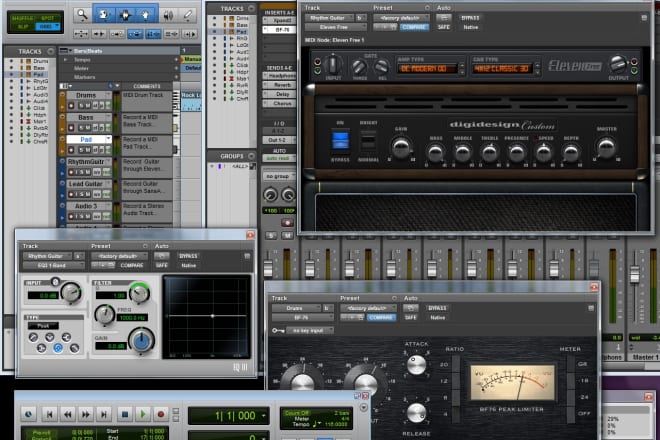Viewport: 660px width, 440px height.
Task: Click the Tracks list options circle in the Edit window
Action: click(51, 51)
